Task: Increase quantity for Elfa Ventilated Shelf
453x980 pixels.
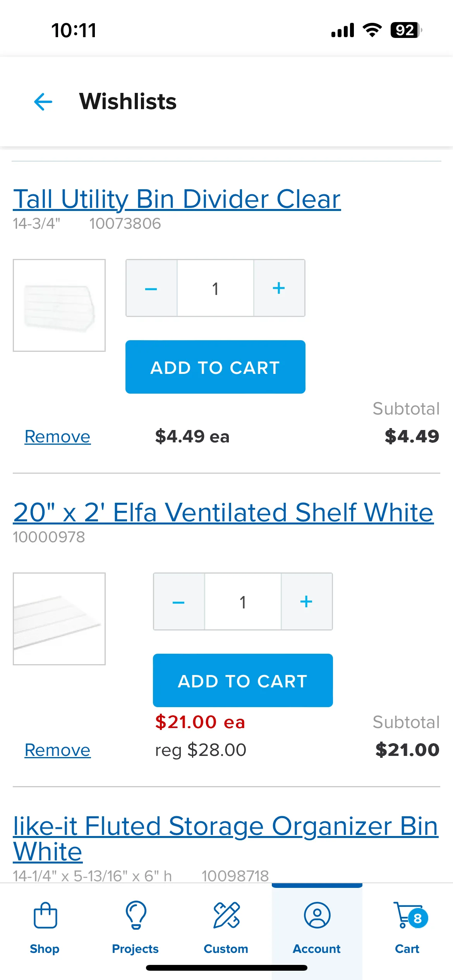Action: (x=307, y=602)
